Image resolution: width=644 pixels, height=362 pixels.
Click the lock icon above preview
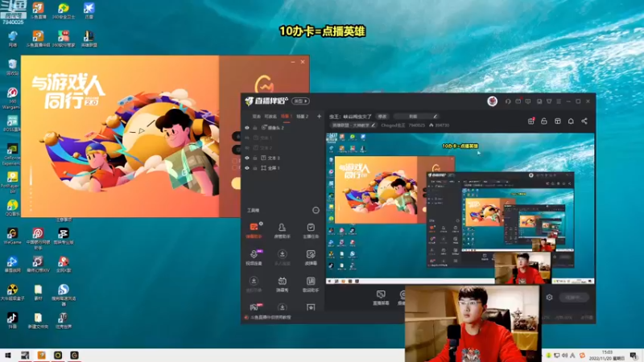(544, 121)
